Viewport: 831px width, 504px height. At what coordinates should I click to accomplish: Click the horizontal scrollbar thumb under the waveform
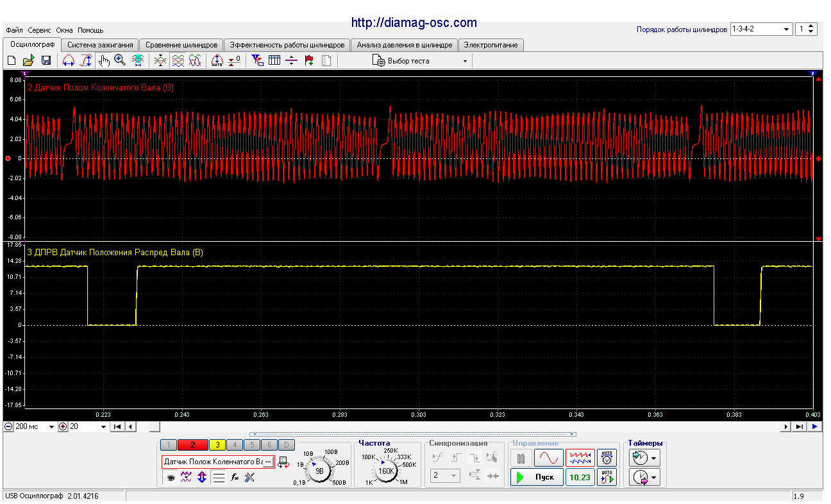click(154, 426)
